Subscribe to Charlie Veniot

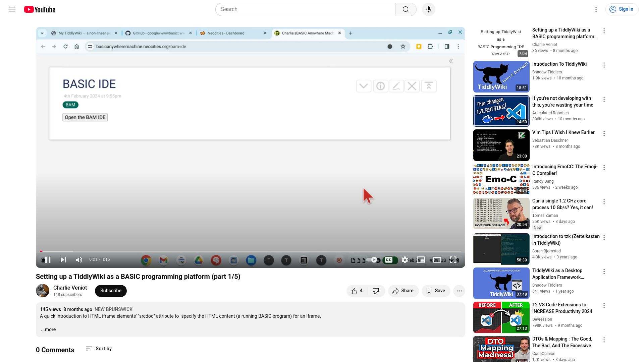click(x=111, y=291)
